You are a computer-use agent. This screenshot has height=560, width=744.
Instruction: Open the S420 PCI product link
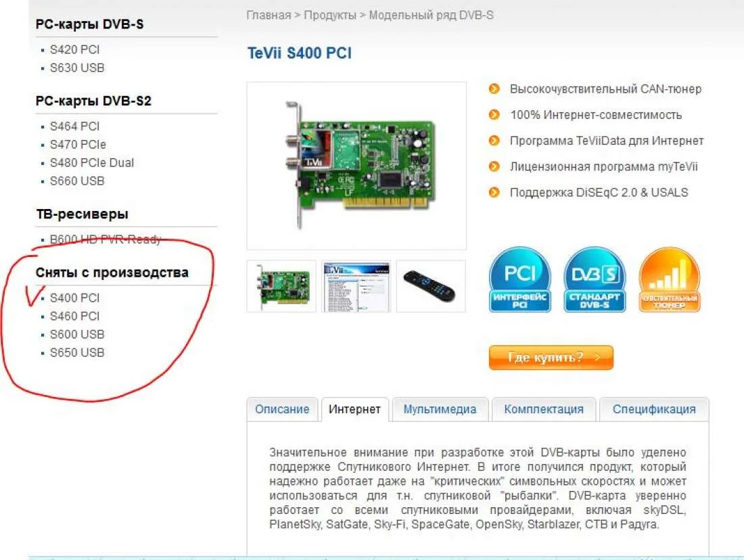pos(74,49)
